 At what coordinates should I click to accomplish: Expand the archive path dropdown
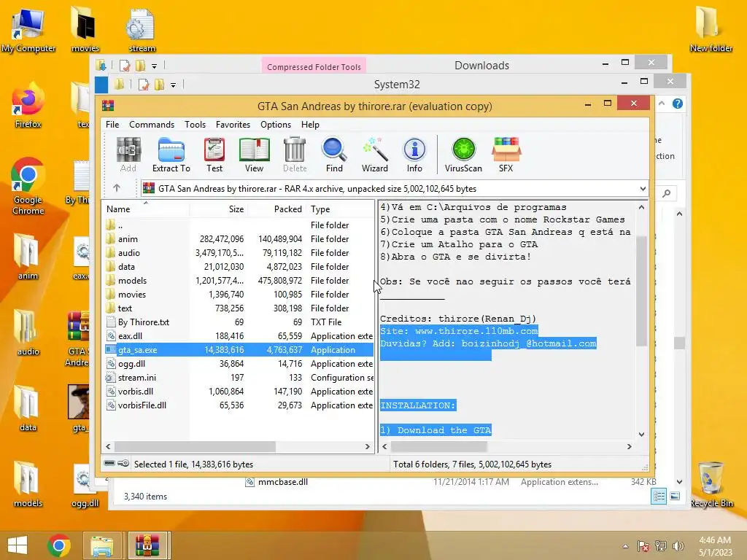[642, 189]
